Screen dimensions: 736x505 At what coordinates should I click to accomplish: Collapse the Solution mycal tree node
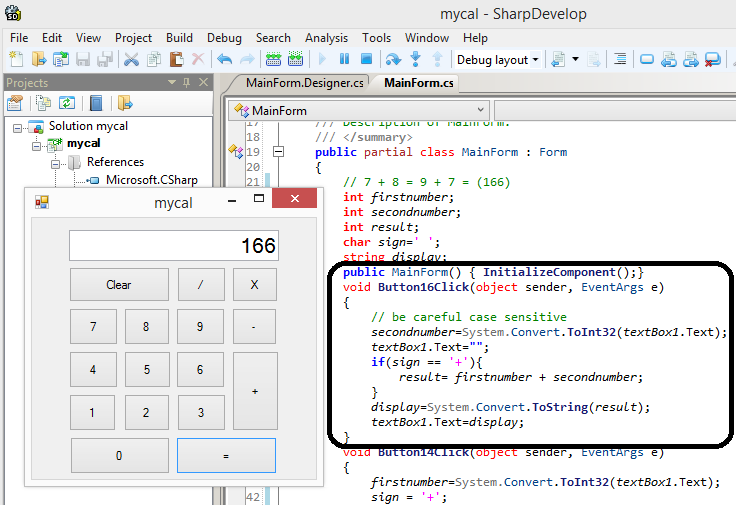(19, 127)
